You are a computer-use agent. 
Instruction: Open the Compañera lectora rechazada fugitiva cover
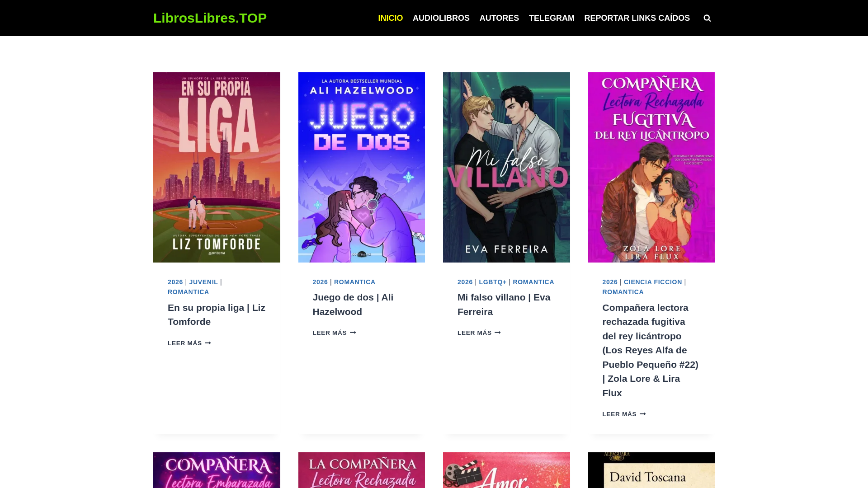point(651,167)
